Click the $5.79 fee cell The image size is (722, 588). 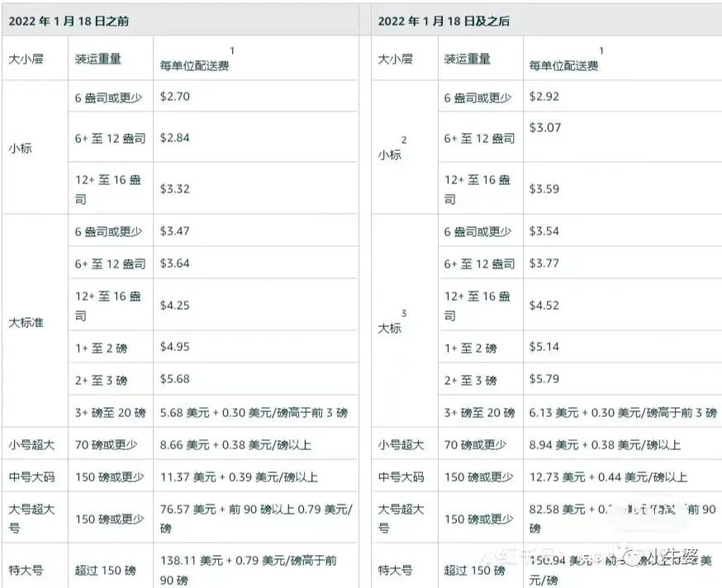click(x=544, y=379)
